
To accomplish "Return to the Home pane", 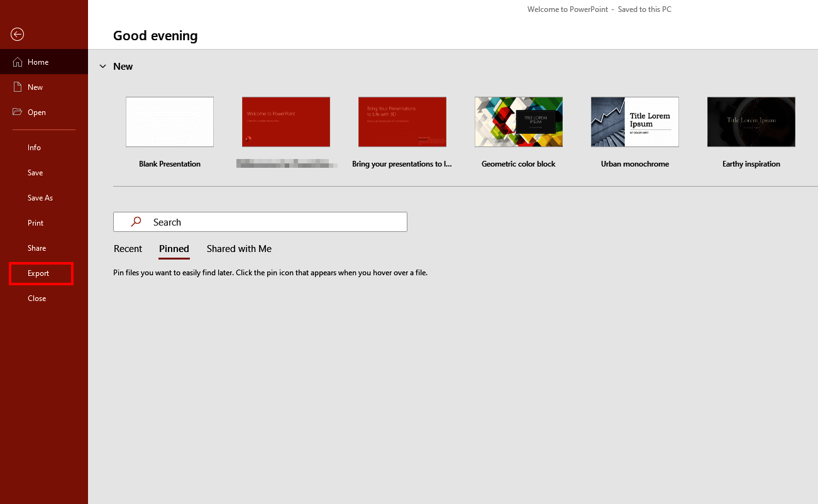I will click(x=38, y=62).
